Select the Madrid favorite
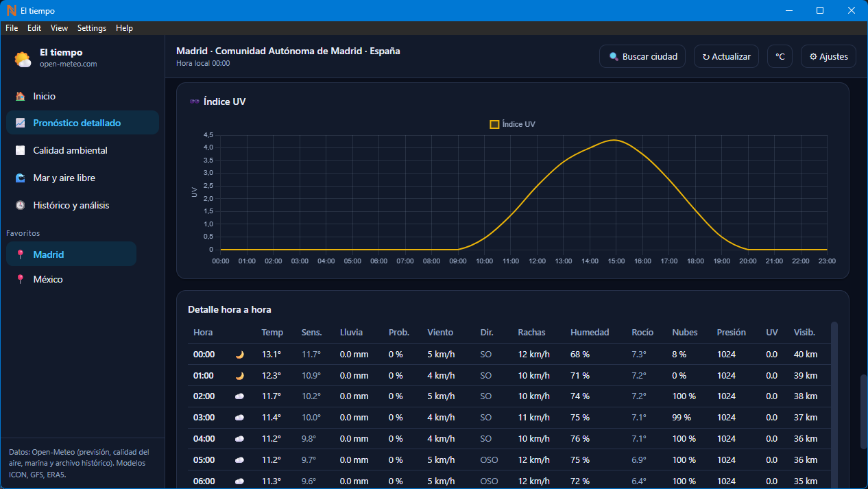Image resolution: width=868 pixels, height=489 pixels. (x=71, y=254)
